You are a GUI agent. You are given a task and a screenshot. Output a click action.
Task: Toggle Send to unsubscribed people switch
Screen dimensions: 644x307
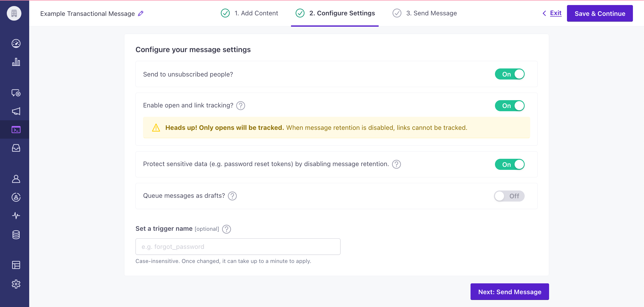click(x=510, y=74)
